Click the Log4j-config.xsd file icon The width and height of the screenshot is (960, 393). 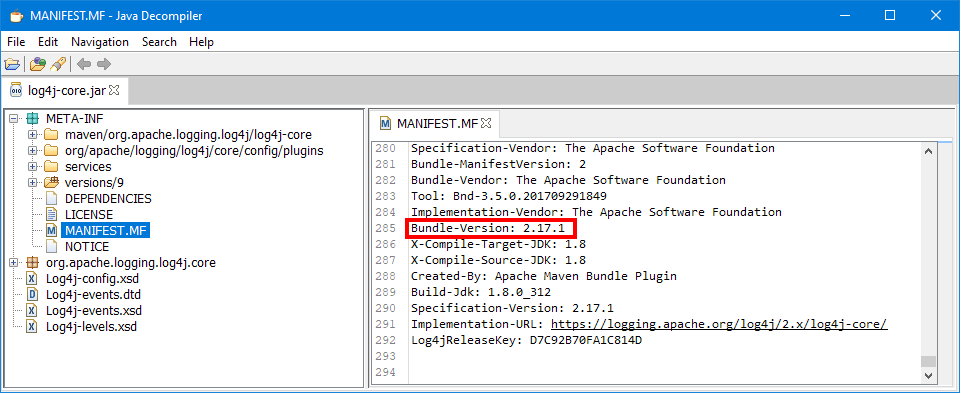pos(32,279)
